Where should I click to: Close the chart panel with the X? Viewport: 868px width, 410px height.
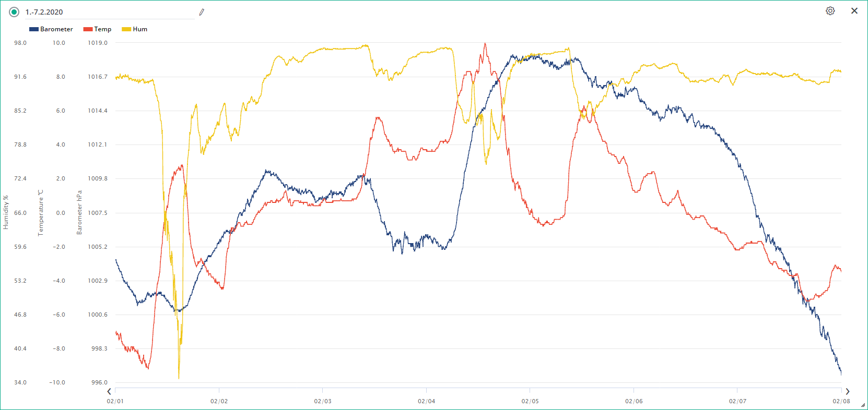point(854,11)
